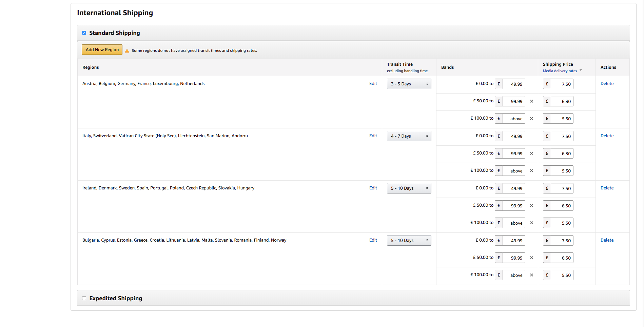This screenshot has height=327, width=644.
Task: Enable the Expedited Shipping checkbox
Action: 84,298
